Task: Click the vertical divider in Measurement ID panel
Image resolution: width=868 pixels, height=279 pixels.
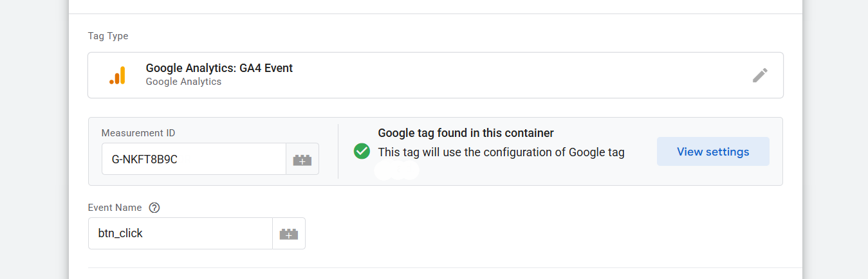Action: click(338, 152)
